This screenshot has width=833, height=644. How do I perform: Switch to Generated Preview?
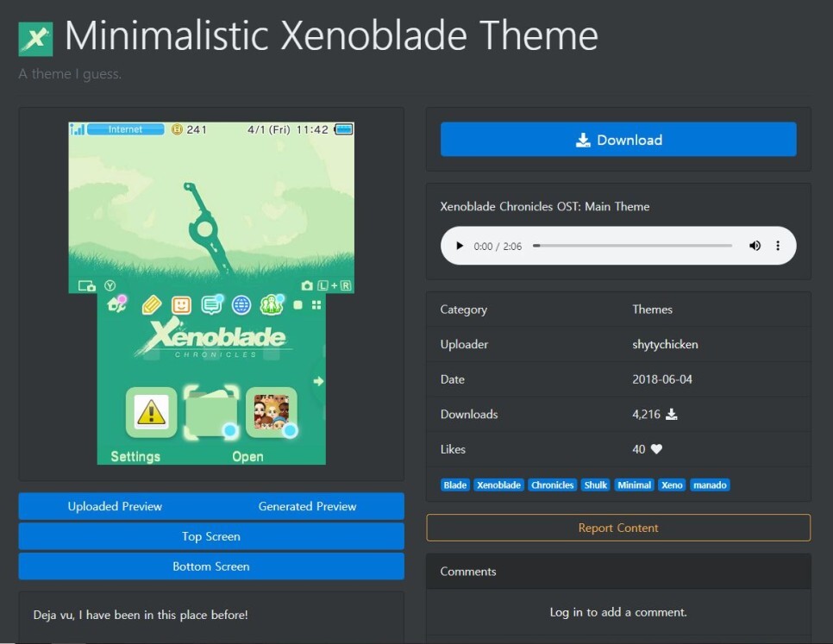click(x=308, y=506)
